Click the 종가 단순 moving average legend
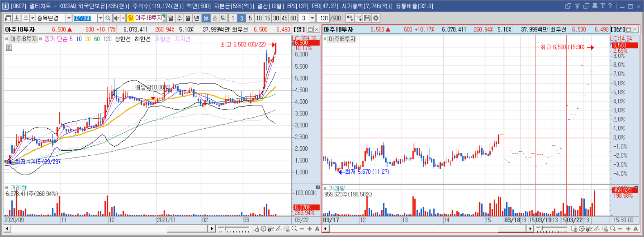 [x=59, y=39]
